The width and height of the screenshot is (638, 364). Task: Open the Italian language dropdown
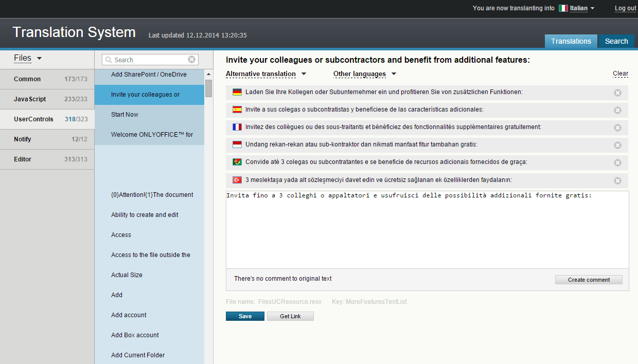tap(582, 8)
